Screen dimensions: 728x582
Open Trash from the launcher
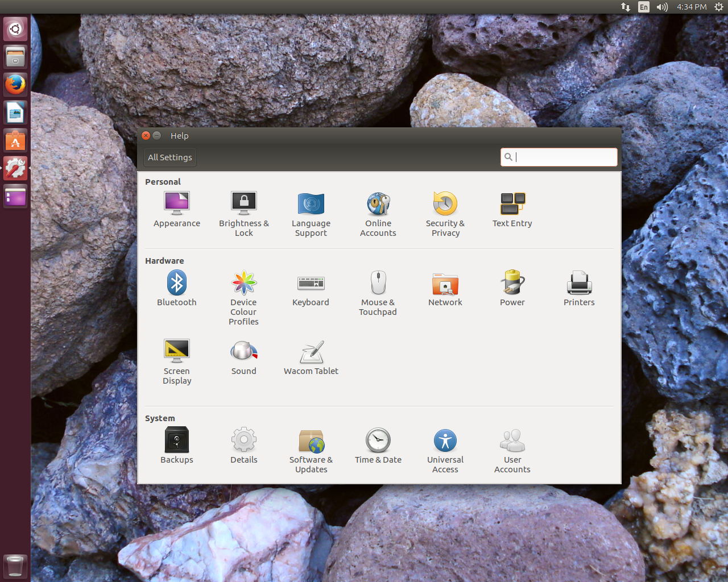click(15, 566)
